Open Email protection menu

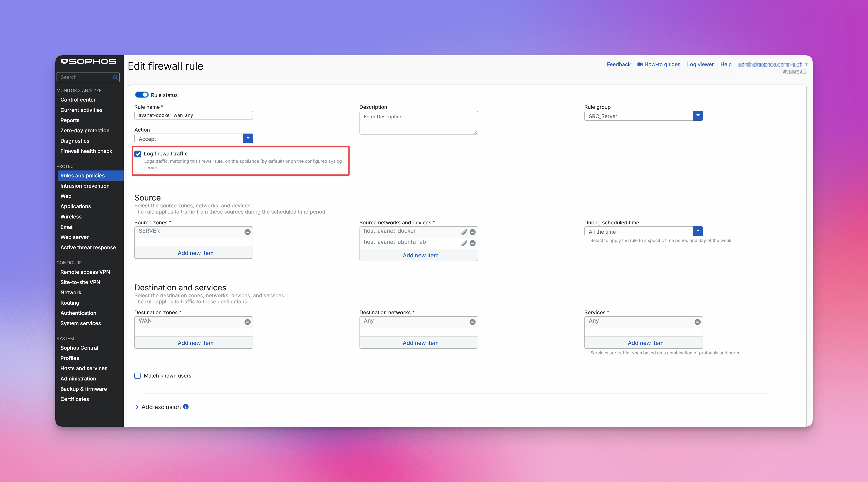tap(67, 227)
